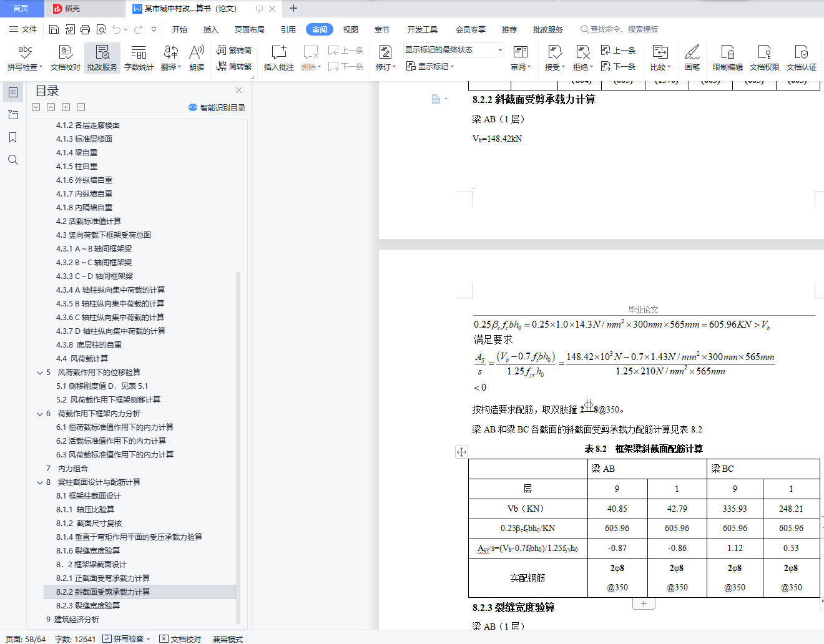The height and width of the screenshot is (644, 824).
Task: Close the 目录 panel
Action: coord(238,90)
